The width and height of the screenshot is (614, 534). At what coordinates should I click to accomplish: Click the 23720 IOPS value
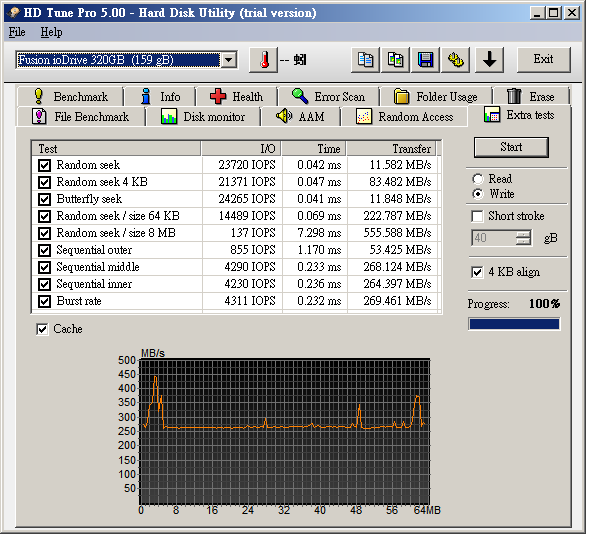247,165
